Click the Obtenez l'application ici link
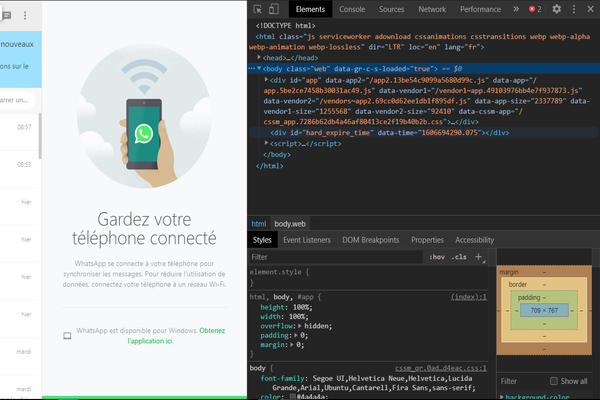Image resolution: width=600 pixels, height=400 pixels. pyautogui.click(x=176, y=336)
